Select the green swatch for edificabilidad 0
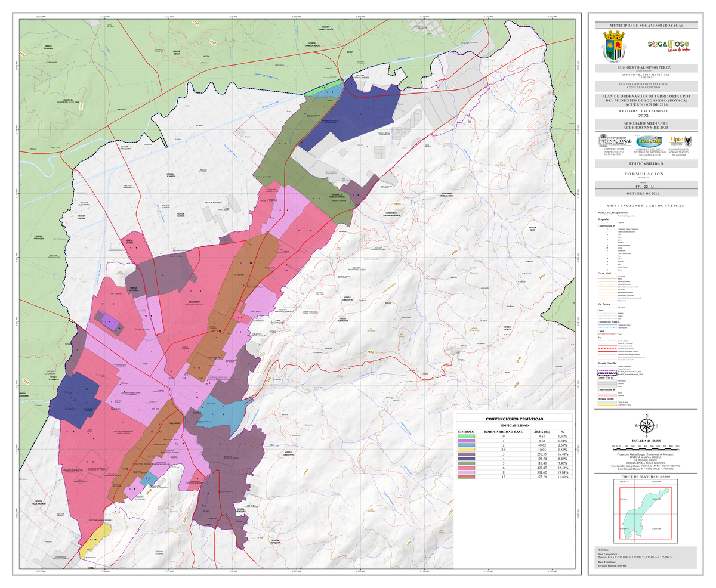 [465, 437]
